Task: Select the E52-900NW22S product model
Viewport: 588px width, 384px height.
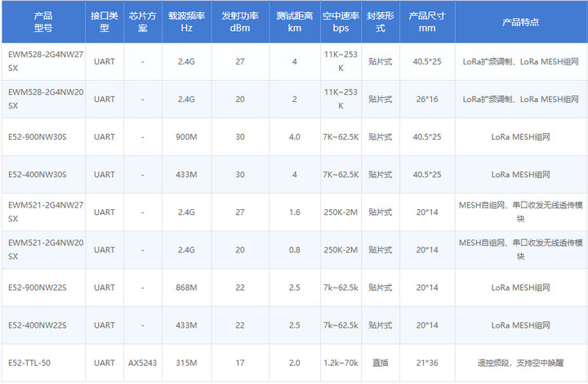Action: click(x=37, y=288)
